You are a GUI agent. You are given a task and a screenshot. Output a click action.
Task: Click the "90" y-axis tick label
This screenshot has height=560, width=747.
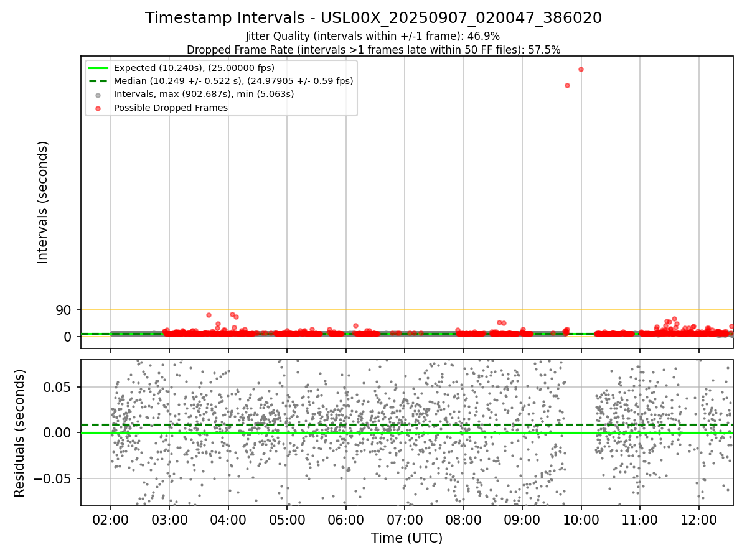point(64,310)
